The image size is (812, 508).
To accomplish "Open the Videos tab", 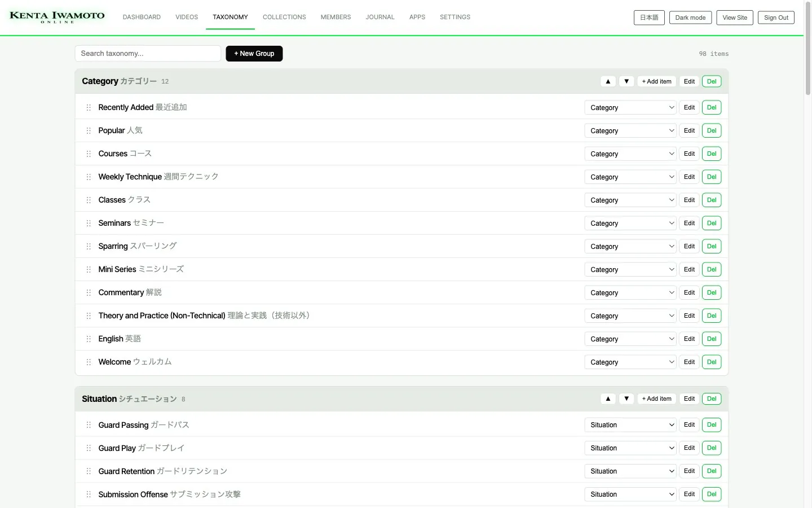I will (187, 17).
